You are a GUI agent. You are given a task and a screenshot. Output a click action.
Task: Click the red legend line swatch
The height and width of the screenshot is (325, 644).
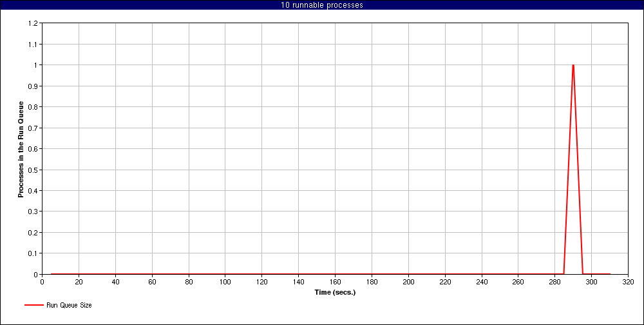coord(33,305)
